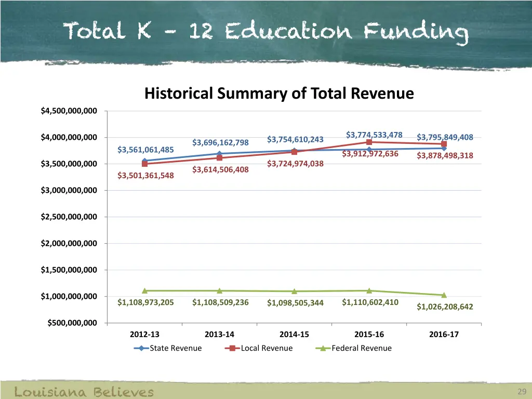This screenshot has height=399, width=532.
Task: Click the $4,500,000,000 y-axis label
Action: (69, 111)
